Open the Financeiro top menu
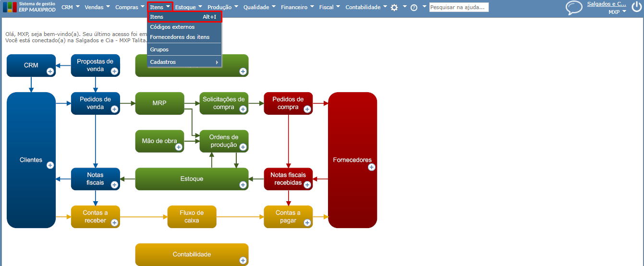The image size is (644, 266). [x=297, y=7]
